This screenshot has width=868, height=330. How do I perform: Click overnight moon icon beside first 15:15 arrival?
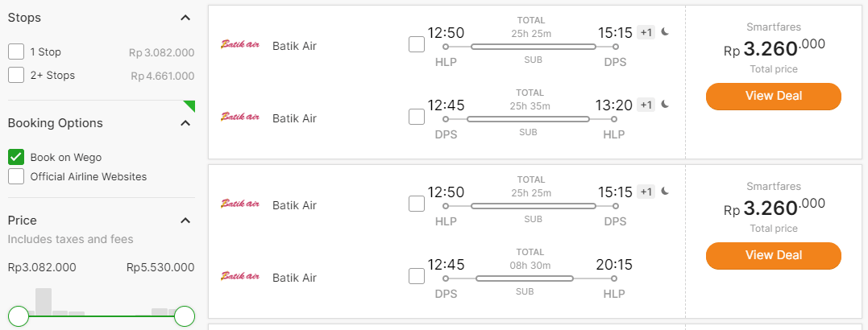(665, 32)
